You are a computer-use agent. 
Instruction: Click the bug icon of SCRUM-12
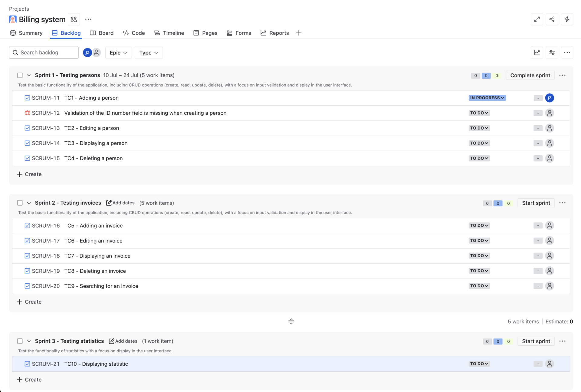point(27,113)
